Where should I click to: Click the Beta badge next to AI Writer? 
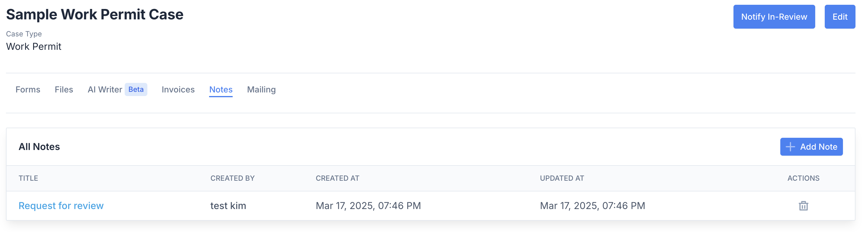(x=136, y=89)
